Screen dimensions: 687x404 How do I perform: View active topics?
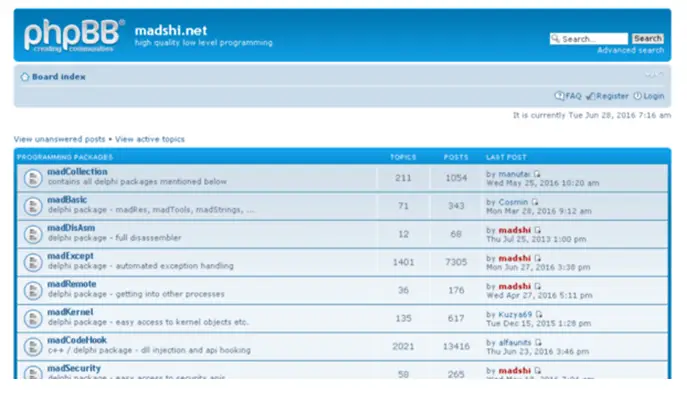[x=150, y=139]
